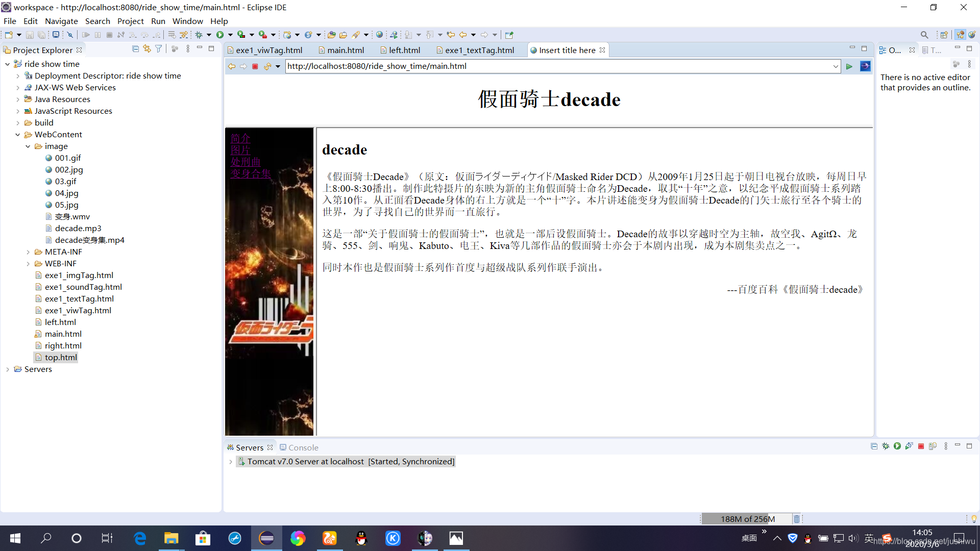This screenshot has width=980, height=551.
Task: Click File Explorer on the taskbar
Action: click(x=171, y=538)
